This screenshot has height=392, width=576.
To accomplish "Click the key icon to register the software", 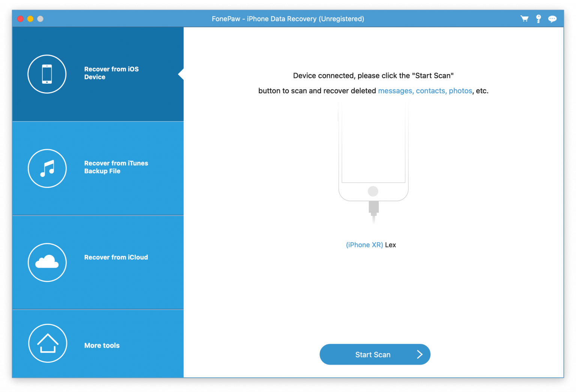I will click(538, 18).
